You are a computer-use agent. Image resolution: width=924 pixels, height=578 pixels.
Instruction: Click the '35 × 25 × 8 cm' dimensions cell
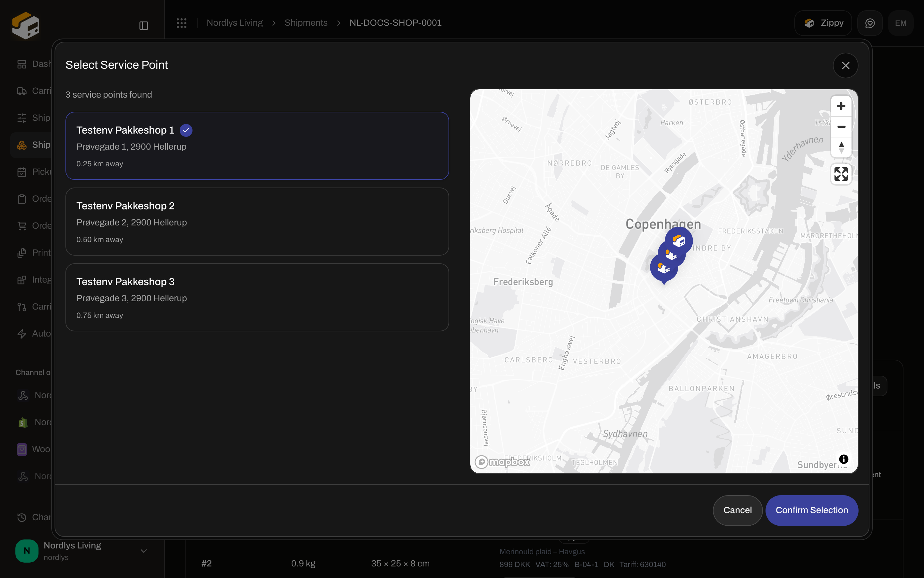click(400, 564)
